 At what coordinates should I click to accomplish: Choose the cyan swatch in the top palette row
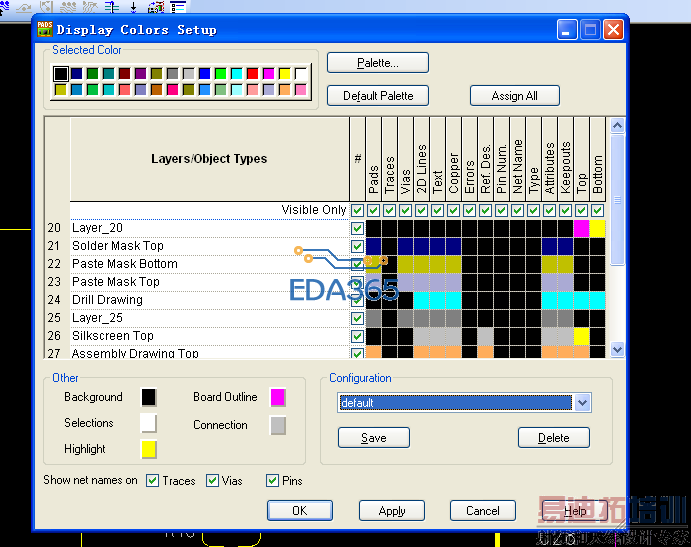coord(237,74)
